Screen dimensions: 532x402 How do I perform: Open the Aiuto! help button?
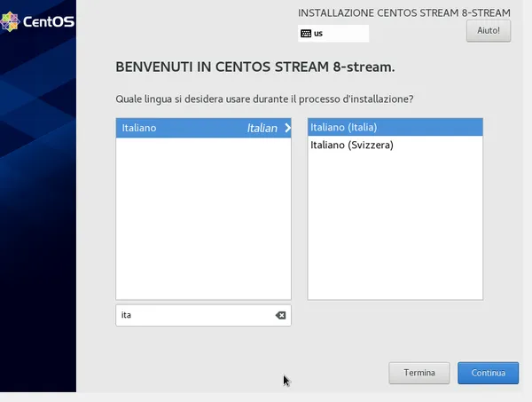coord(489,31)
